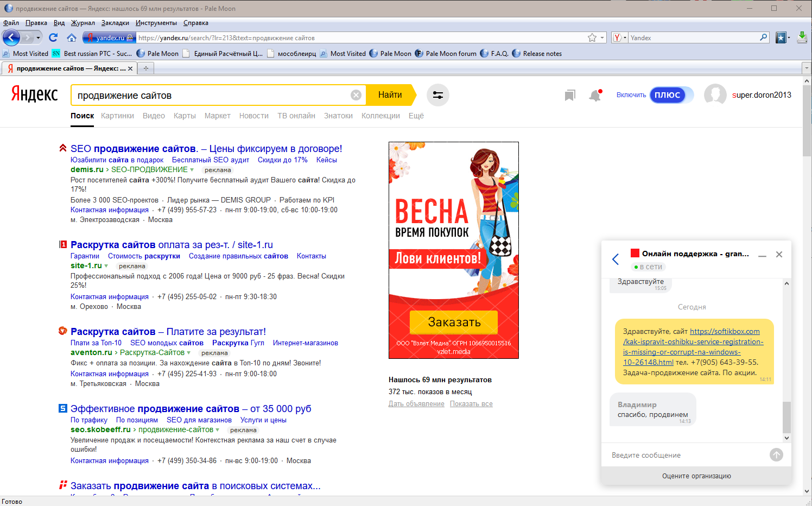Open the softikbox.com link in chat
Image resolution: width=812 pixels, height=506 pixels.
tap(694, 347)
